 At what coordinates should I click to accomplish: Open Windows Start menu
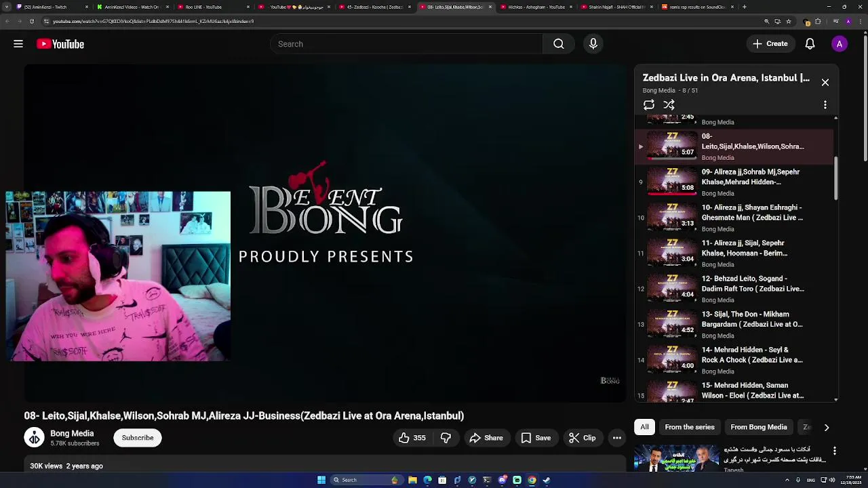[321, 480]
